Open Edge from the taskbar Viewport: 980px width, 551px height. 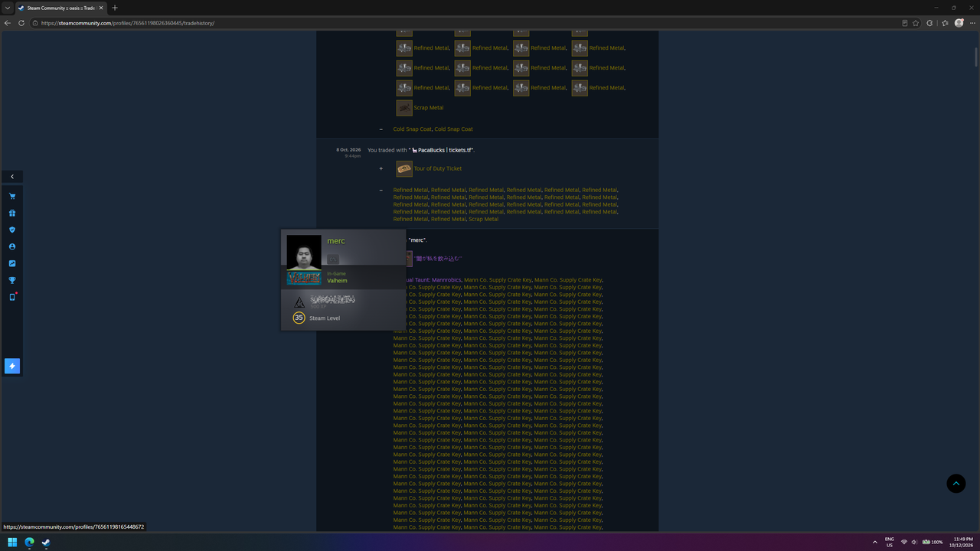click(29, 543)
